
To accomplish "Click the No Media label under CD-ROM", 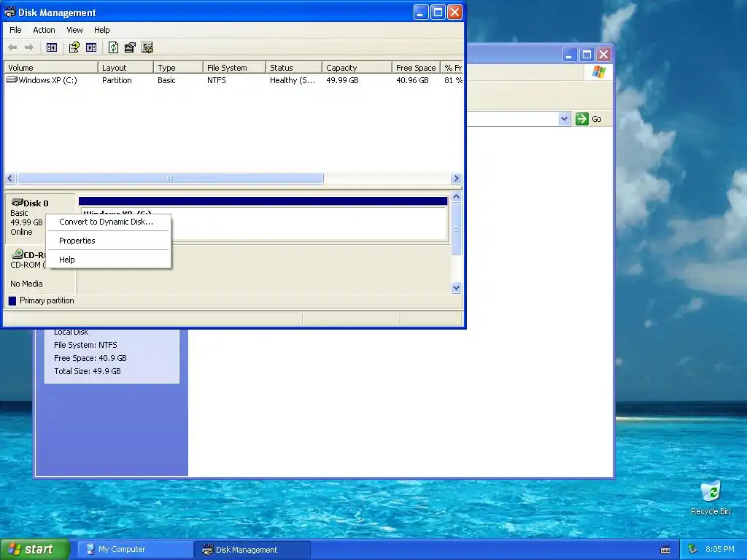I will pyautogui.click(x=27, y=284).
